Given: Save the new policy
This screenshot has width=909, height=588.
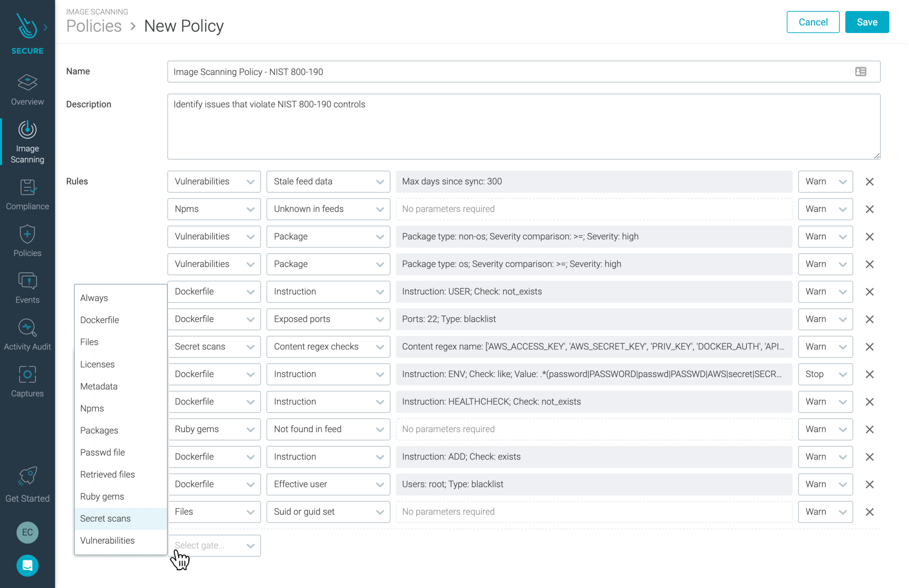Looking at the screenshot, I should 867,22.
